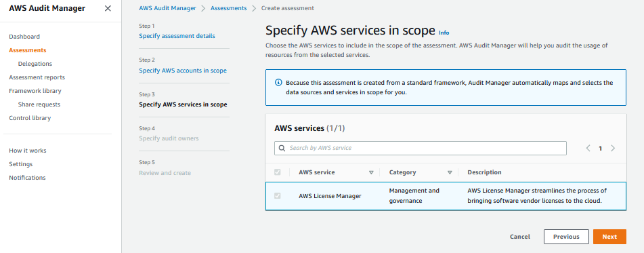Viewport: 644px width, 253px height.
Task: Click the Create assessment breadcrumb text
Action: click(288, 8)
